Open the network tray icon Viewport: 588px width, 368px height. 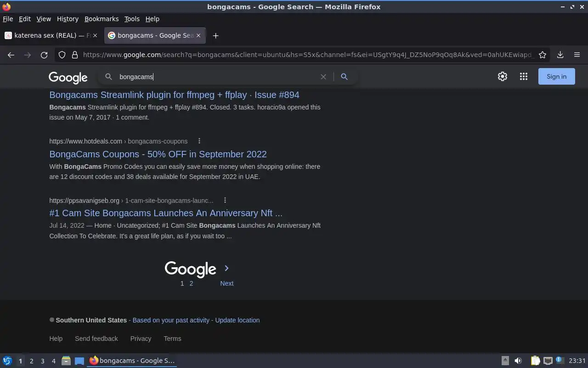(x=548, y=361)
